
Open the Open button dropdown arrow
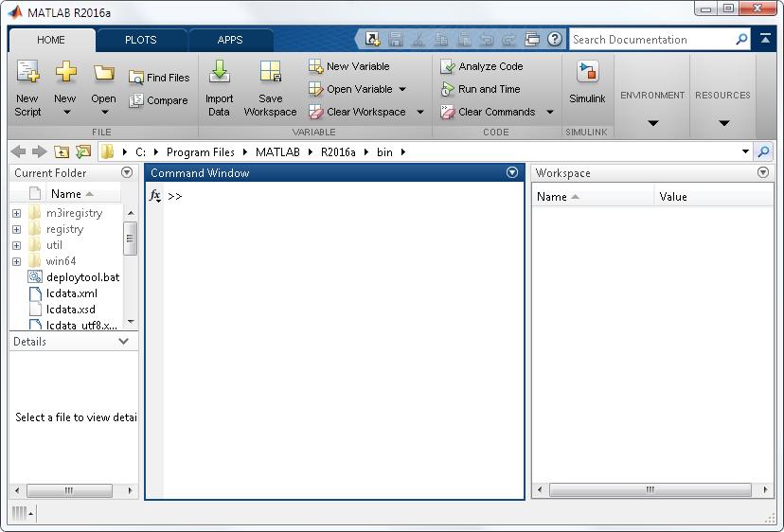pos(104,112)
